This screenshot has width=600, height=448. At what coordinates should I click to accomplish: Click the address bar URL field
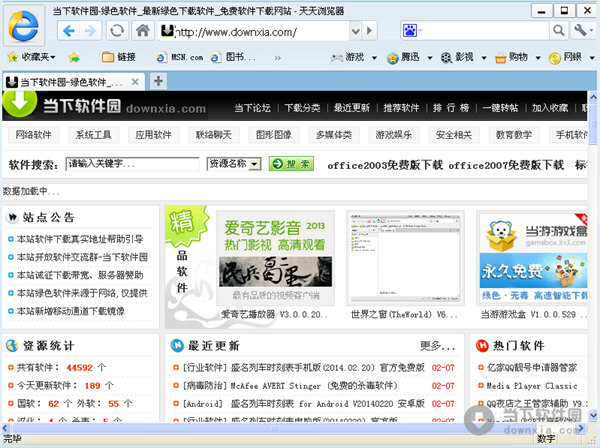[253, 31]
